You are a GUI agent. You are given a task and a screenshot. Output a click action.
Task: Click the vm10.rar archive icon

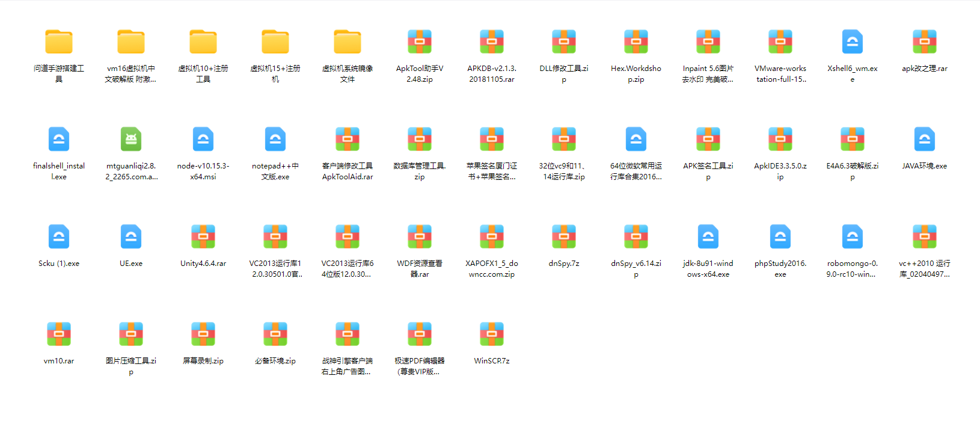pos(59,335)
